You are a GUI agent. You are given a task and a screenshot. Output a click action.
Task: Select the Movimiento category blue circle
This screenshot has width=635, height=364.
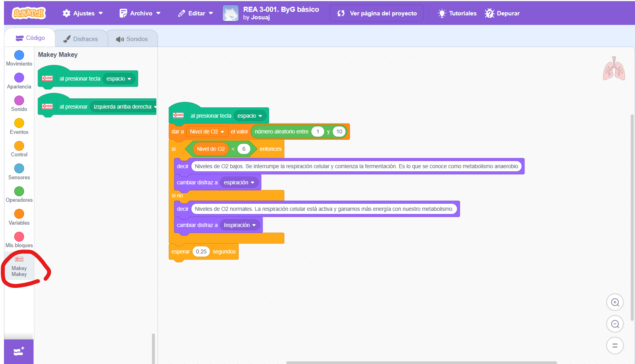pos(19,55)
